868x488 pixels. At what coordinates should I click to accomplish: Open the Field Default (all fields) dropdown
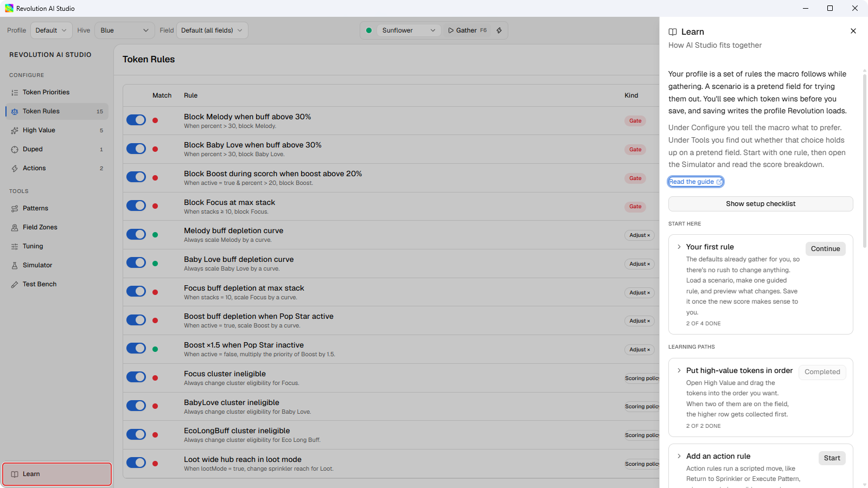point(212,30)
